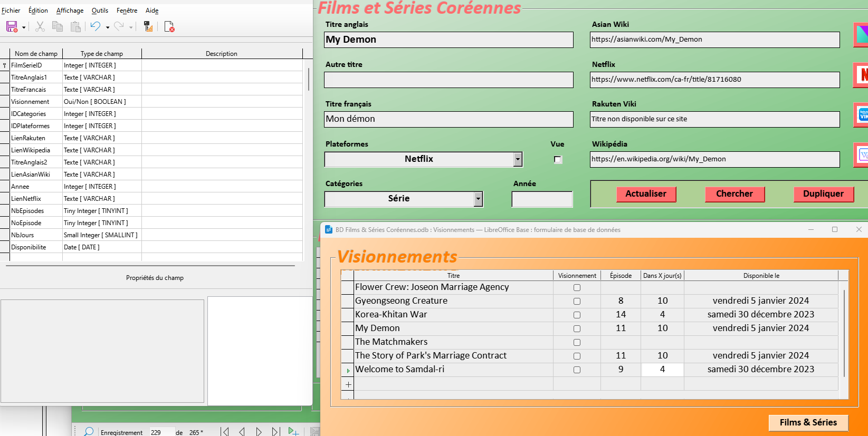Viewport: 868px width, 436px height.
Task: Go to the previous record
Action: pyautogui.click(x=242, y=432)
